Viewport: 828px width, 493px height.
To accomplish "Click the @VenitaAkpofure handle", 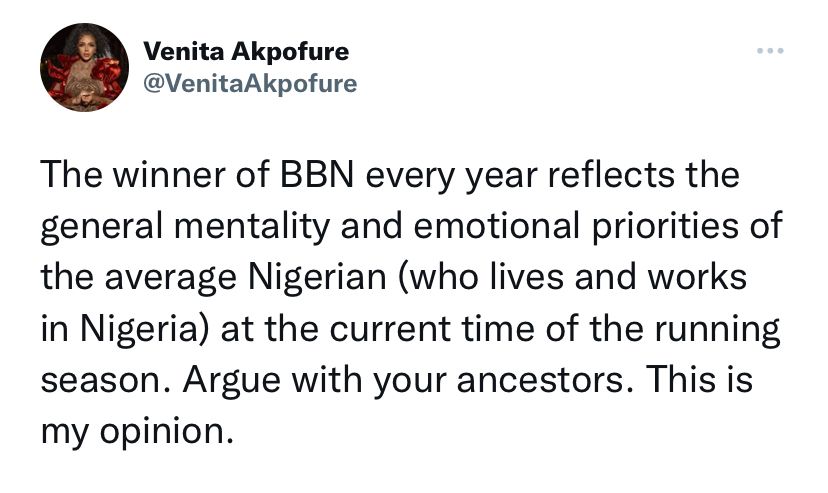I will (x=250, y=83).
